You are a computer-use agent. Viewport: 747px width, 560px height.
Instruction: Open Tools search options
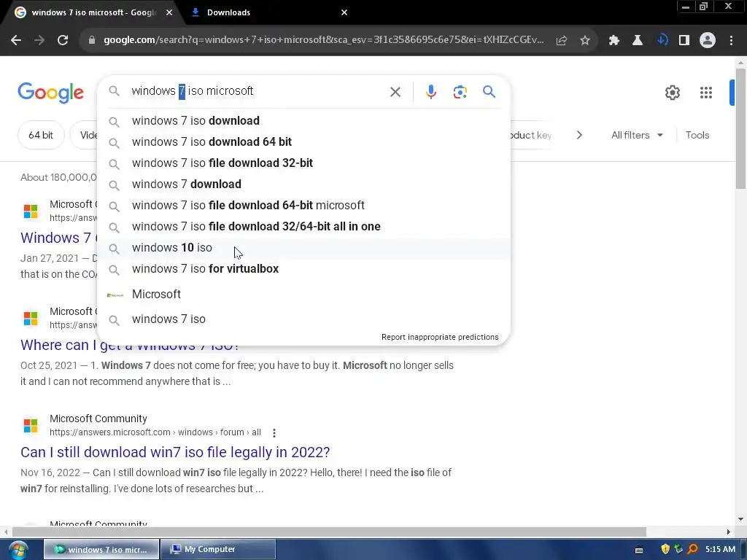click(x=697, y=135)
